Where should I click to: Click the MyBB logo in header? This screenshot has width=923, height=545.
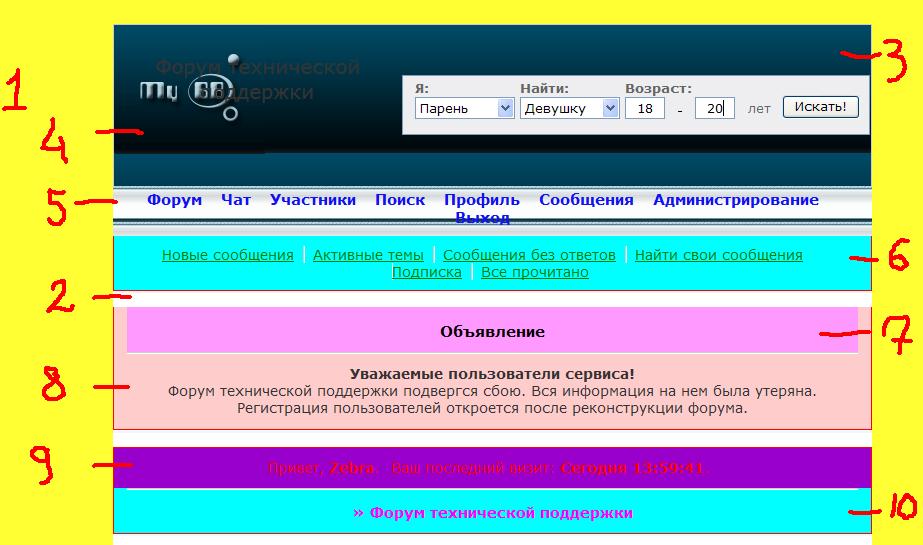pyautogui.click(x=190, y=93)
